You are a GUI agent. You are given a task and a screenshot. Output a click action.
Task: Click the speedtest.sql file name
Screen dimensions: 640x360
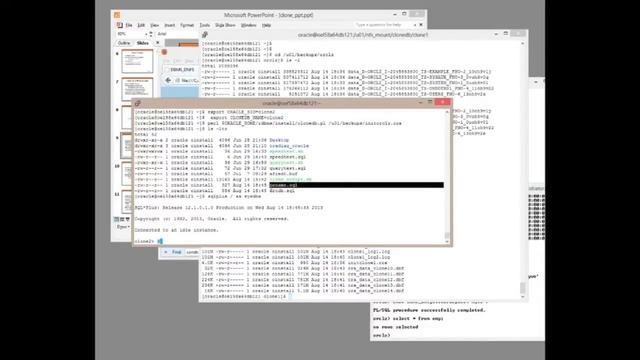[288, 157]
